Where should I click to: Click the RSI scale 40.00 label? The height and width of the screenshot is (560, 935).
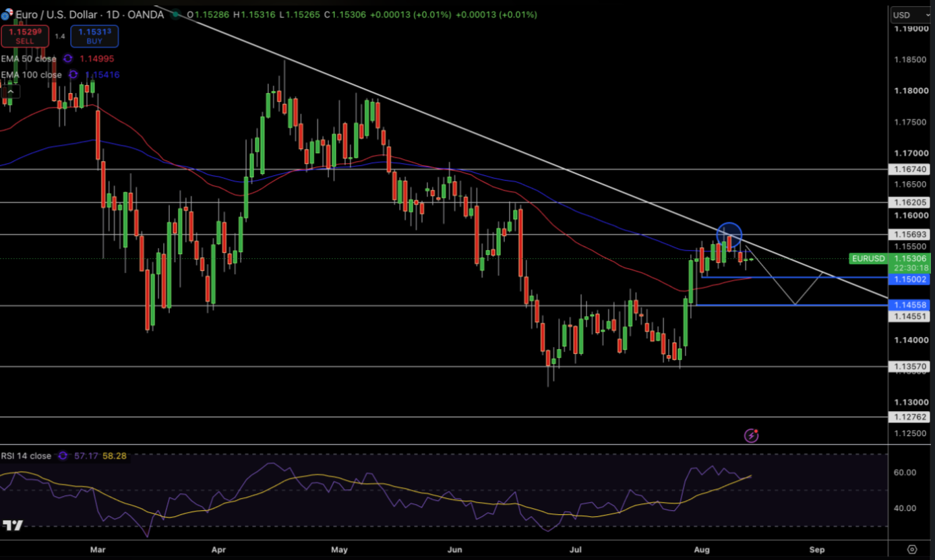(x=905, y=508)
